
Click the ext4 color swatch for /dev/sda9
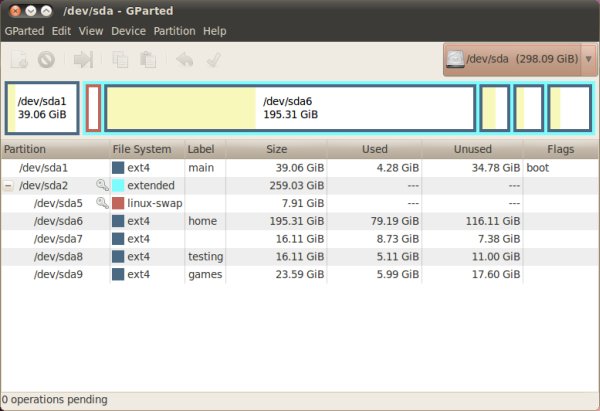coord(118,274)
